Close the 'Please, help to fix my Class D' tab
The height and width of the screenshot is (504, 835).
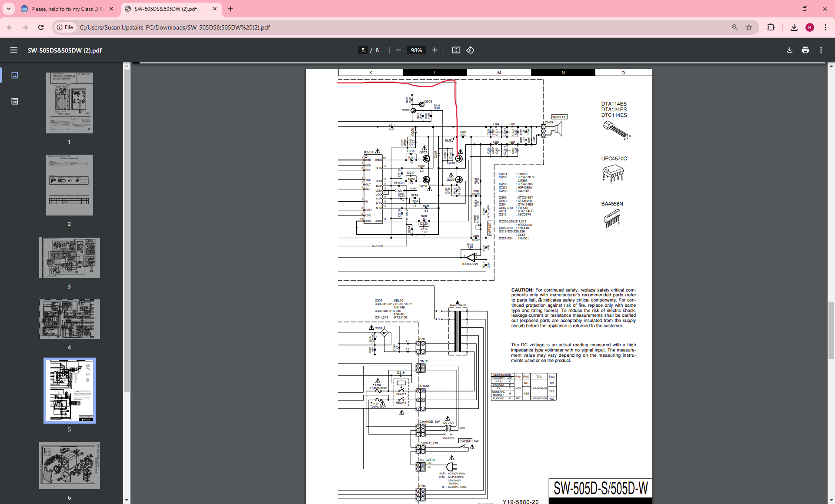pos(111,9)
